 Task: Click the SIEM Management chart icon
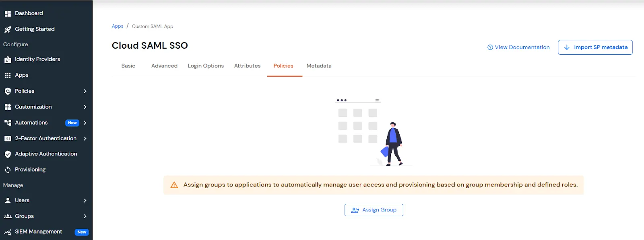click(8, 232)
